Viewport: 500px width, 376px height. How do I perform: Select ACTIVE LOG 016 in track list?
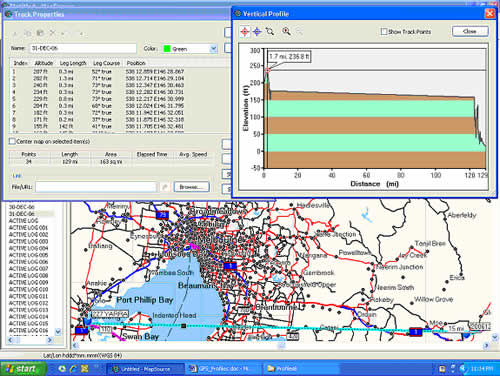[28, 330]
